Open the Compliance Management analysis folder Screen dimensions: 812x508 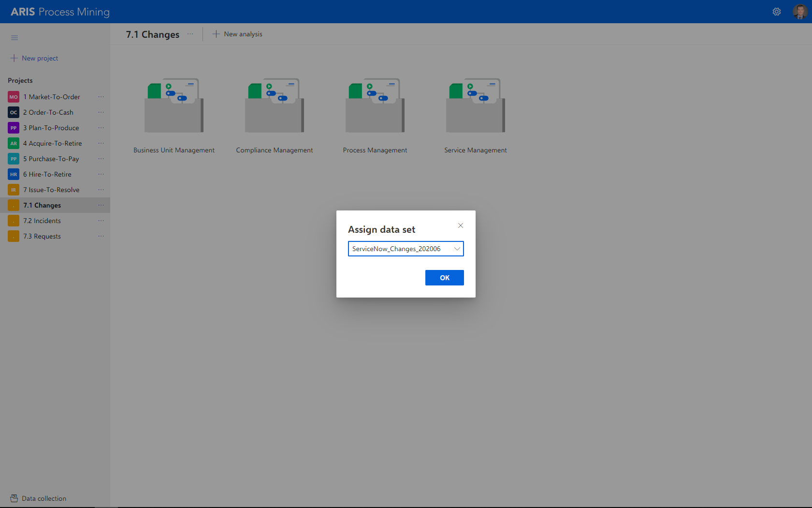pyautogui.click(x=275, y=116)
